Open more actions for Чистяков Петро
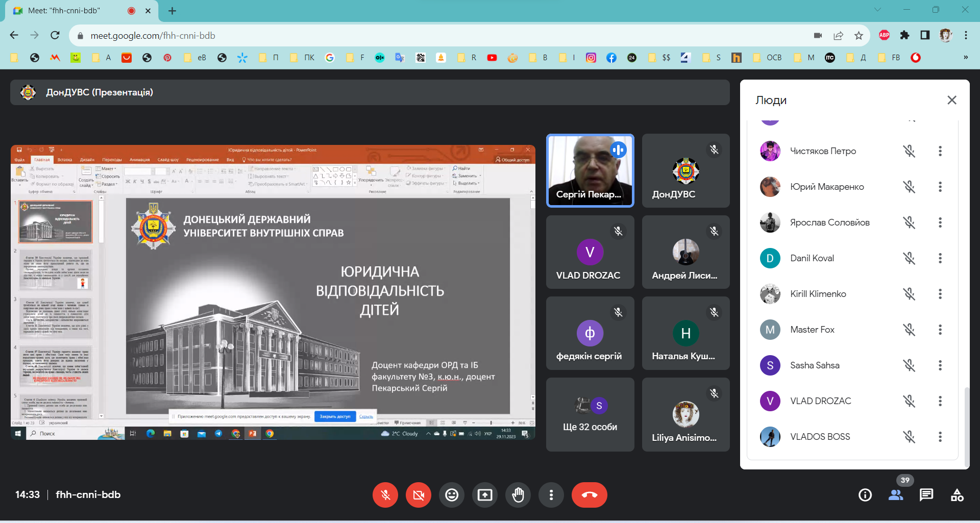 click(940, 151)
